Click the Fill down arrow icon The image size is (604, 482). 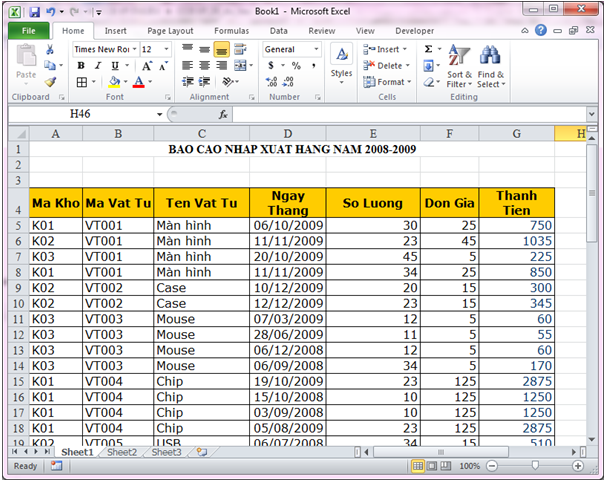click(x=428, y=65)
